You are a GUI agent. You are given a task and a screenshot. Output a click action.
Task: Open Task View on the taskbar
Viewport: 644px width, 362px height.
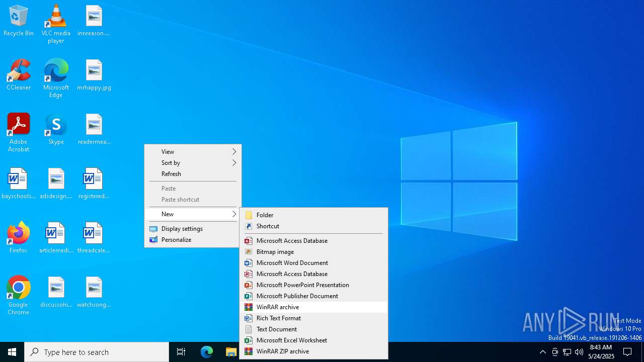(x=181, y=352)
